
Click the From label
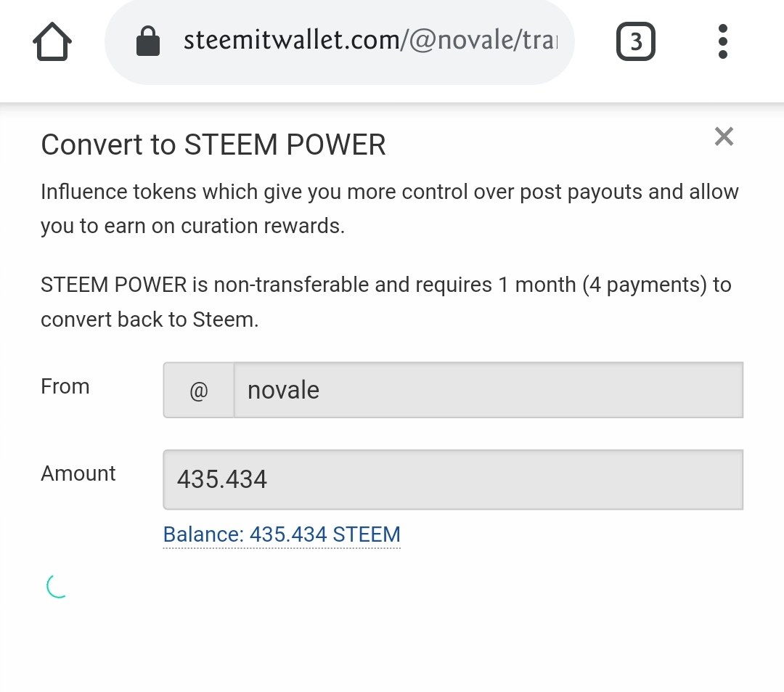click(x=65, y=386)
